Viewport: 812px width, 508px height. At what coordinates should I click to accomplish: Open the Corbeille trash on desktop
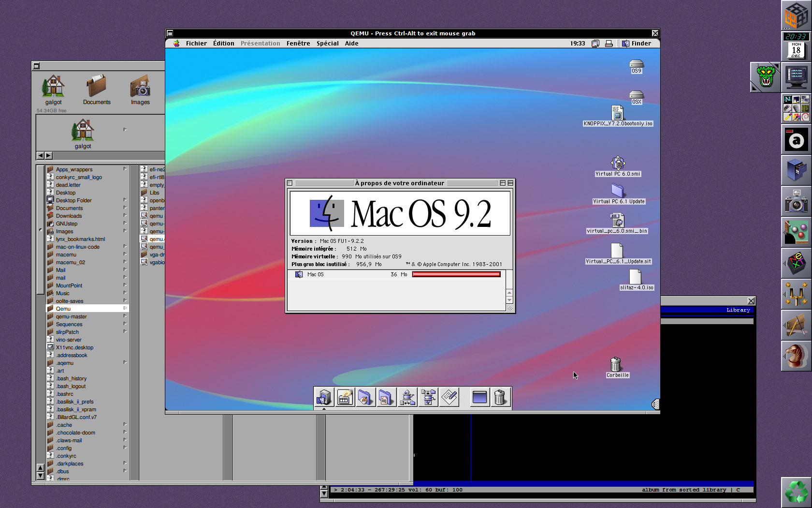tap(615, 364)
